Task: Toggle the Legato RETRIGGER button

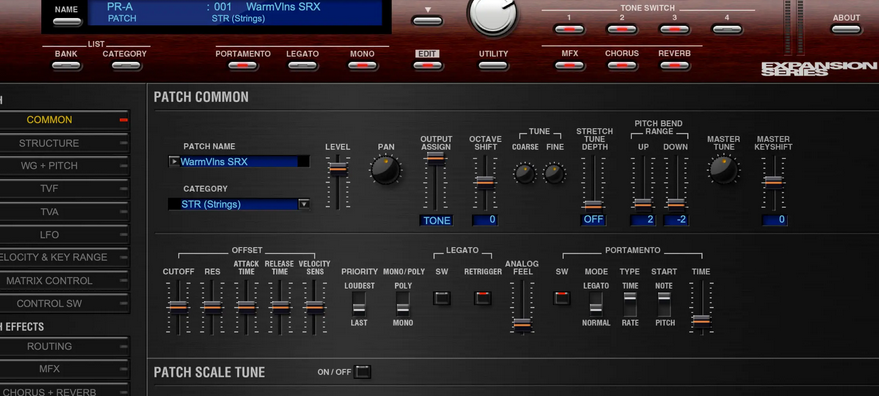Action: 483,298
